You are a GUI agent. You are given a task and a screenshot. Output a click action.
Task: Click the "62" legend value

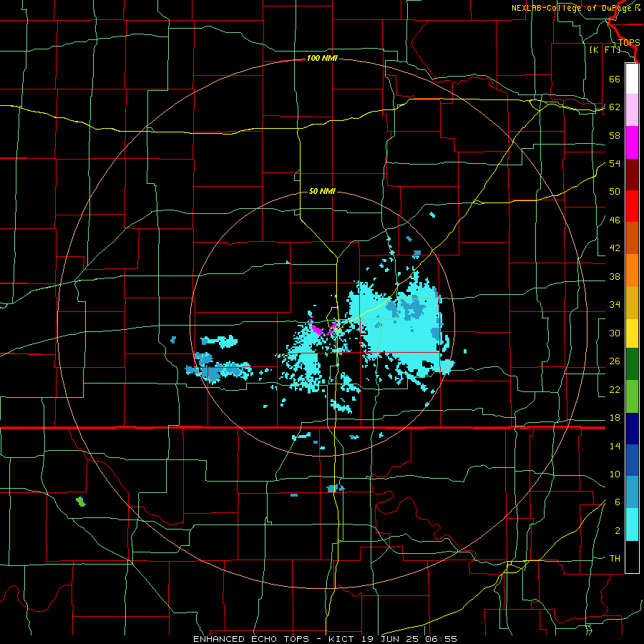coord(615,107)
